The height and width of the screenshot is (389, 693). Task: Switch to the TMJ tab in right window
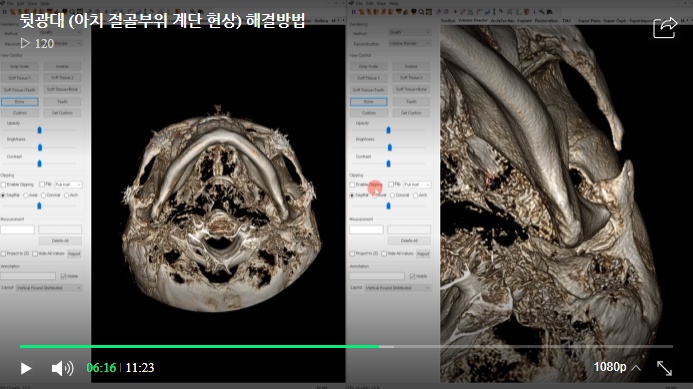pyautogui.click(x=566, y=21)
